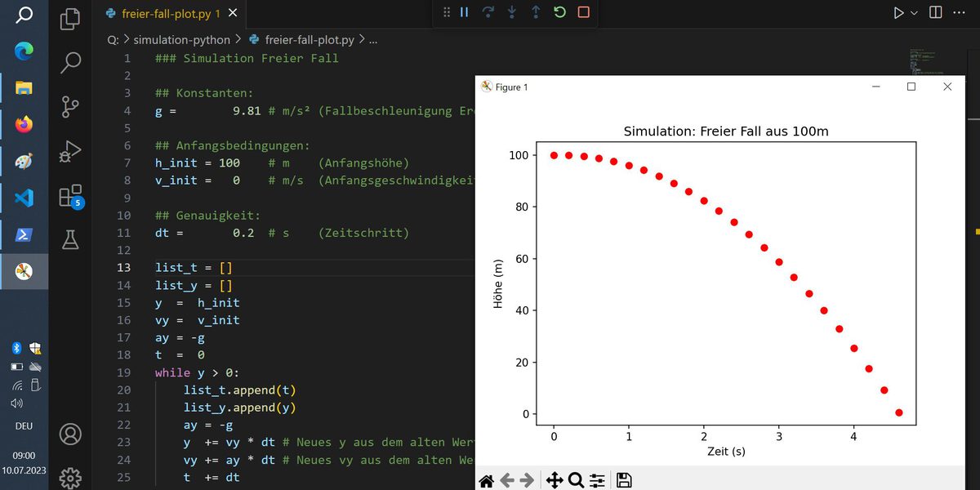The width and height of the screenshot is (980, 490).
Task: Toggle the Zoom-to-rectangle magnifier tool
Action: click(576, 480)
